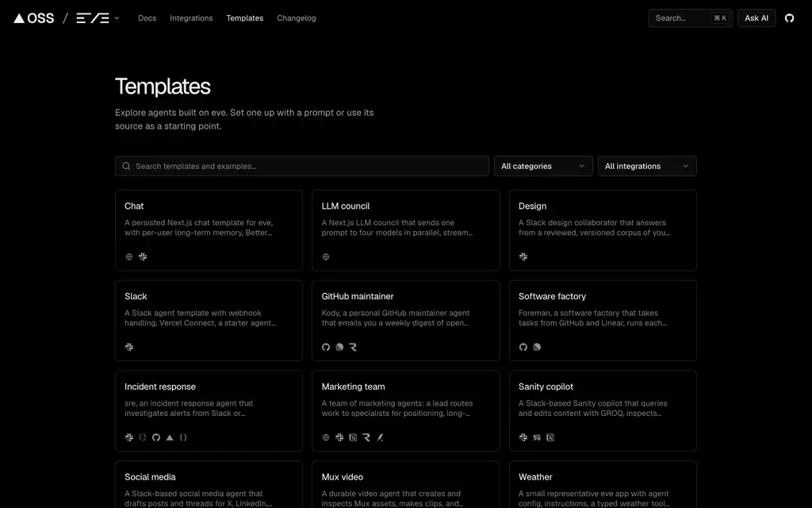Open the LLM council template title
This screenshot has width=812, height=508.
tap(346, 206)
